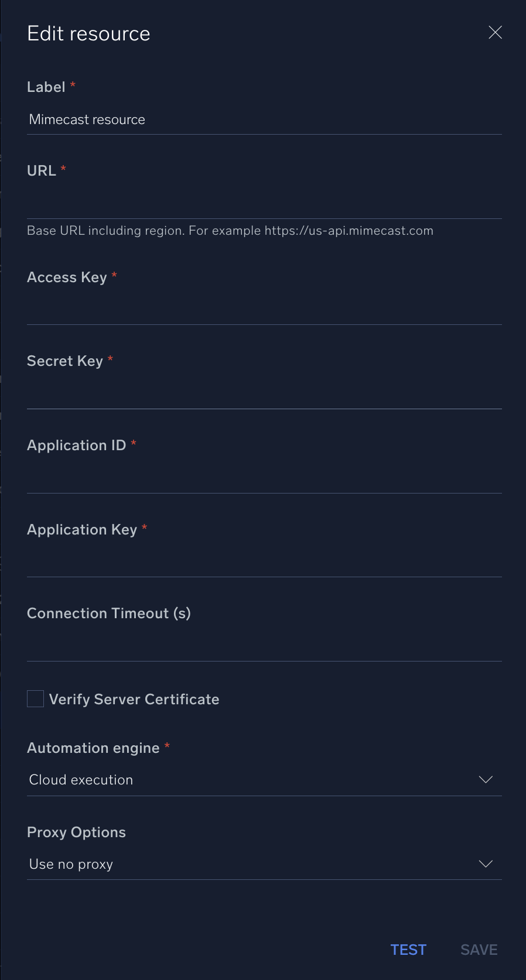Click the TEST button
The width and height of the screenshot is (526, 980).
[x=408, y=950]
